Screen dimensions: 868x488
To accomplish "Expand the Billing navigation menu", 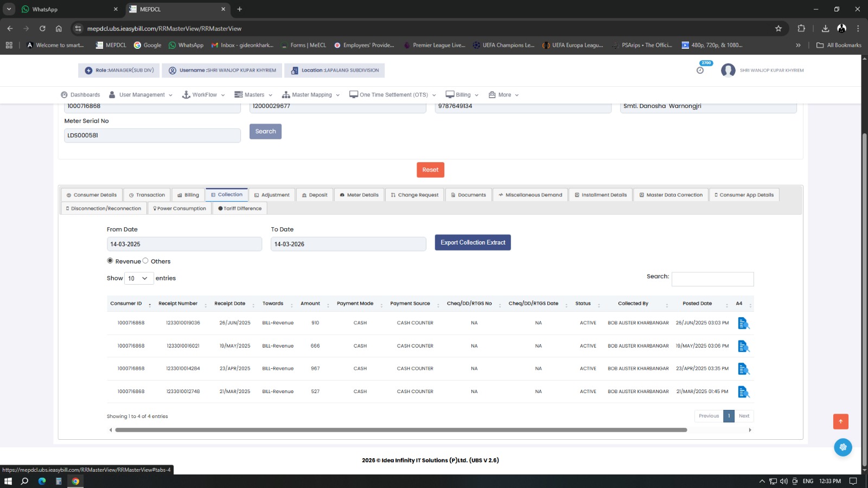I will pos(462,95).
